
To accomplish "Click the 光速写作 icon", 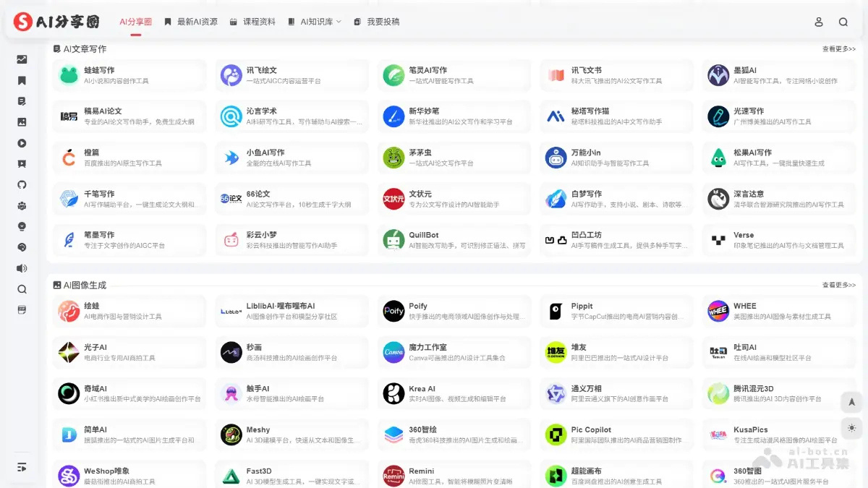I will (x=718, y=116).
